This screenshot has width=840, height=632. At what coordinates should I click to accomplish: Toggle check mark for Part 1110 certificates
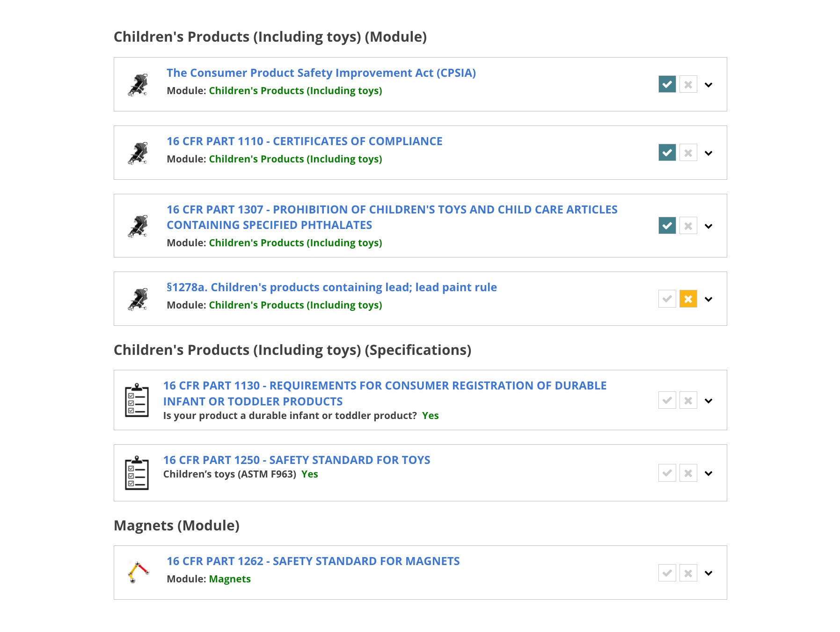667,153
